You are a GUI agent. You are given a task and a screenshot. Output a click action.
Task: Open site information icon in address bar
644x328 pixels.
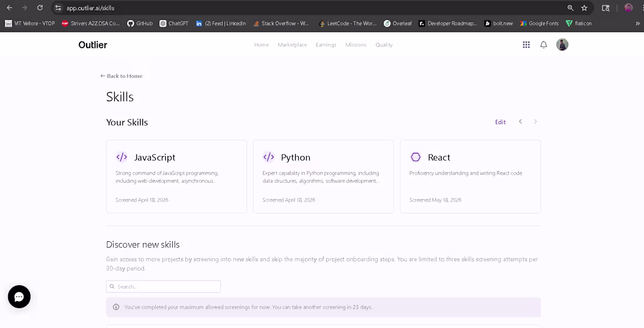[59, 8]
